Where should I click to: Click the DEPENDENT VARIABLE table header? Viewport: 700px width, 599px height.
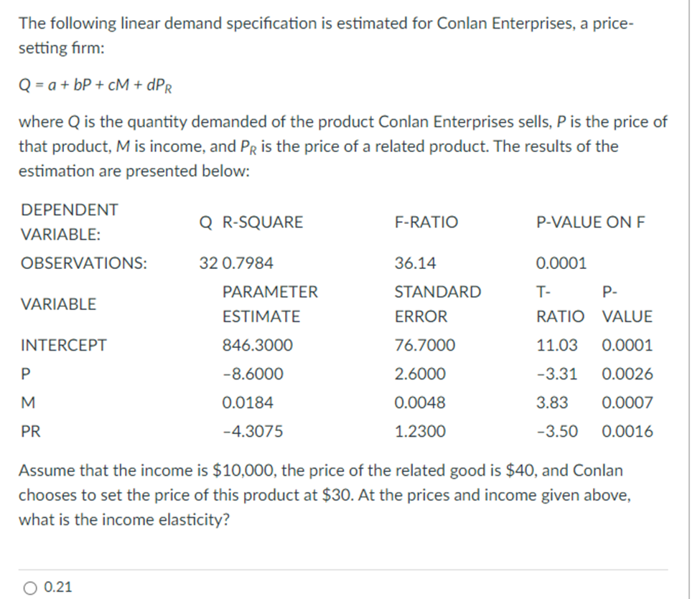(70, 222)
